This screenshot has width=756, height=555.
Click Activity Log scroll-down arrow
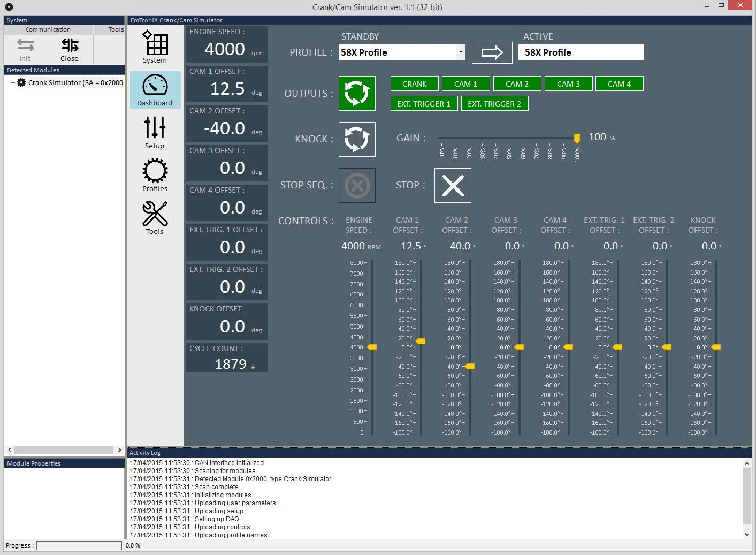point(747,534)
